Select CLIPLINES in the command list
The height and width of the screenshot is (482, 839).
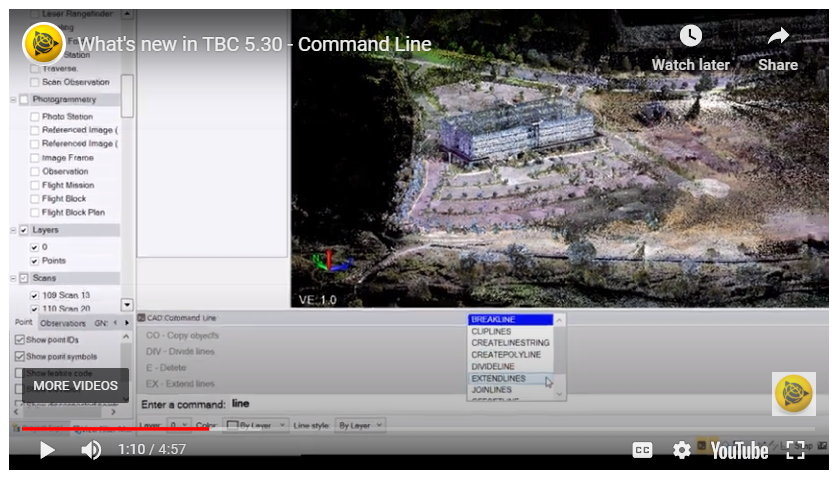(510, 332)
